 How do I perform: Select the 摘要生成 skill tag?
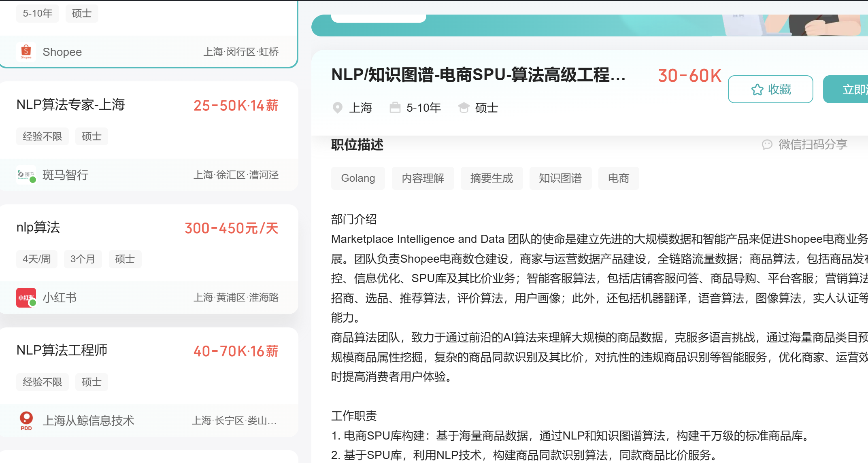[x=491, y=178]
